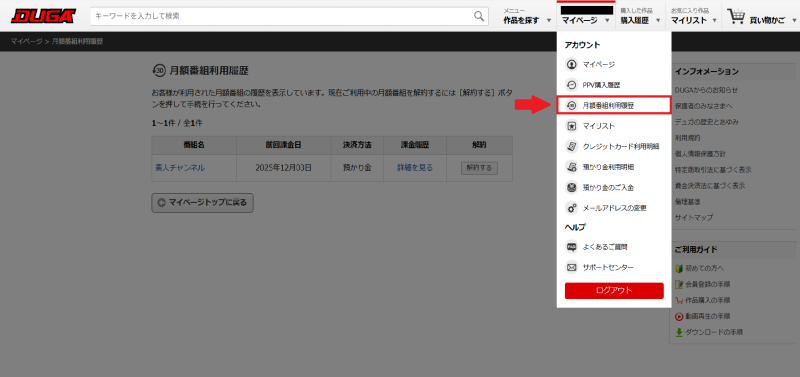Open DUGAからのお知らせ link
This screenshot has height=377, width=800.
click(x=706, y=90)
